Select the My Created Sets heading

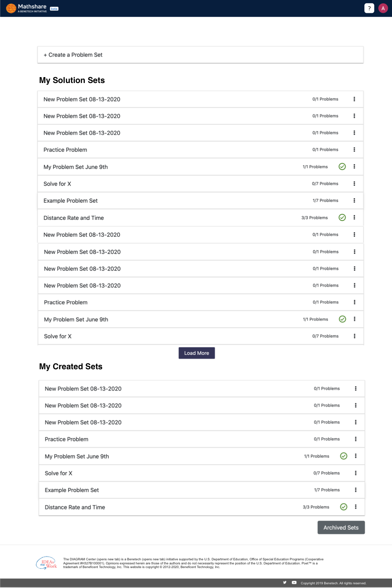[x=70, y=366]
